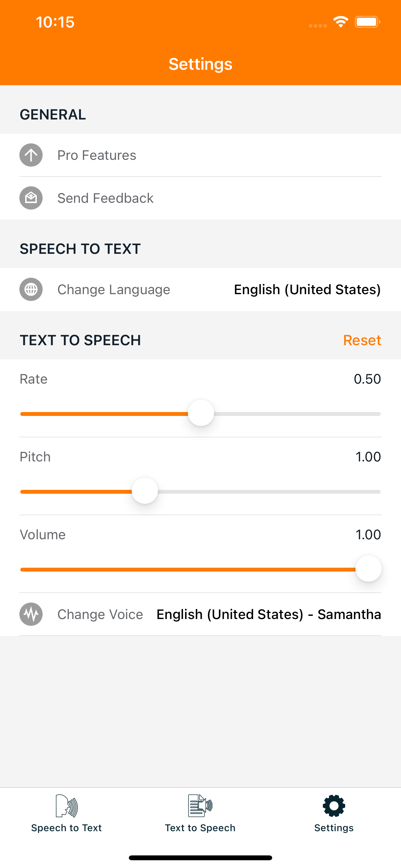Tap the Wi-Fi status bar icon
Screen dimensions: 401x868
click(341, 22)
